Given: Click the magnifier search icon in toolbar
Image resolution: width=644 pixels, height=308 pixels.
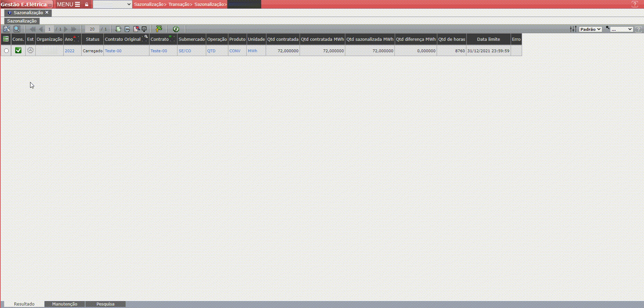Looking at the screenshot, I should (17, 29).
